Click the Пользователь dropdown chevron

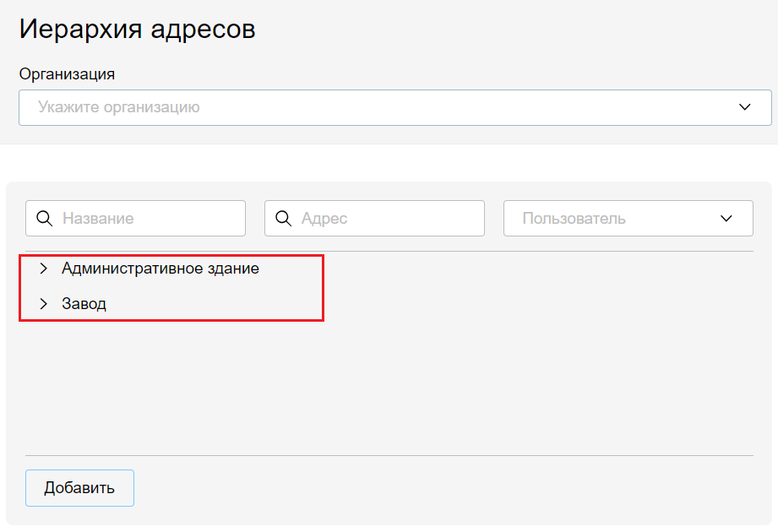[726, 219]
